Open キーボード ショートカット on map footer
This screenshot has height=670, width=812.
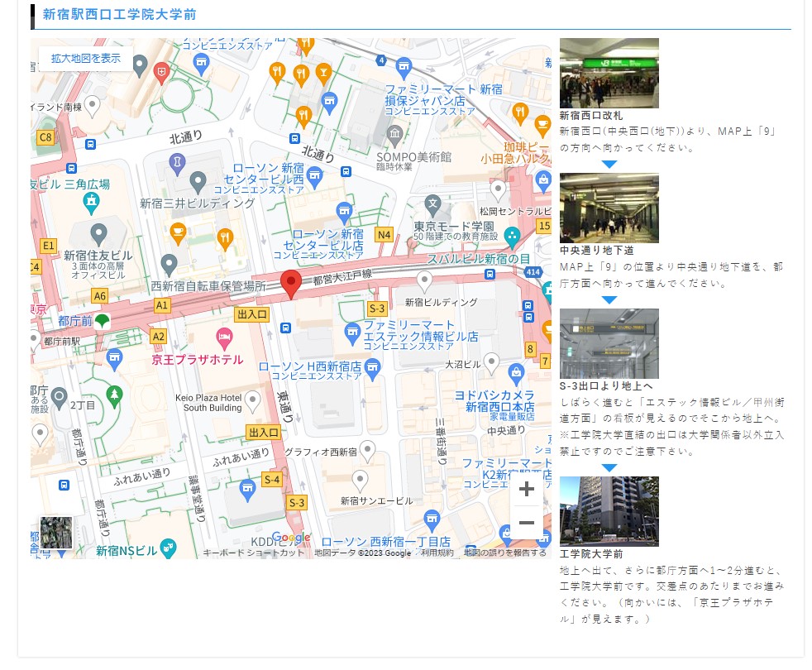(x=254, y=553)
